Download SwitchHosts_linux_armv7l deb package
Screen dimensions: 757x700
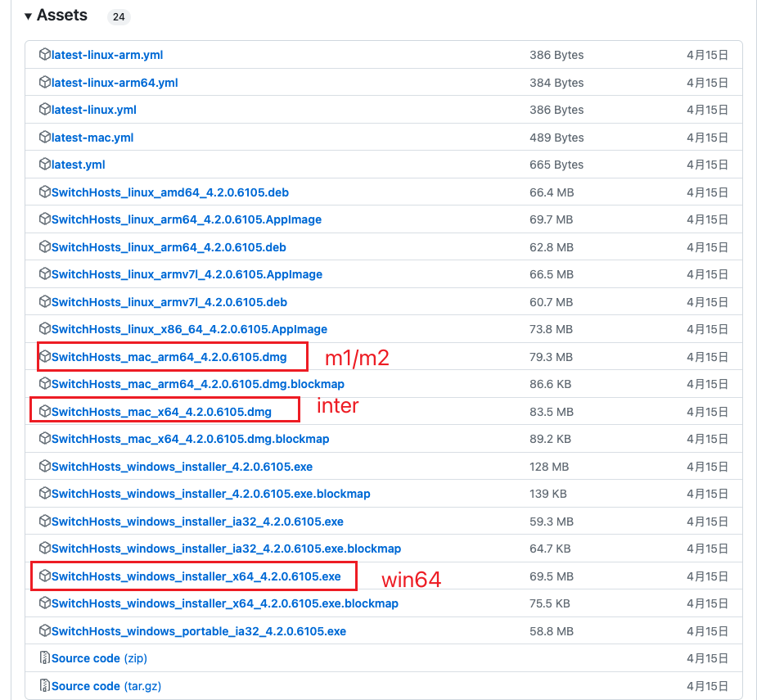coord(169,302)
